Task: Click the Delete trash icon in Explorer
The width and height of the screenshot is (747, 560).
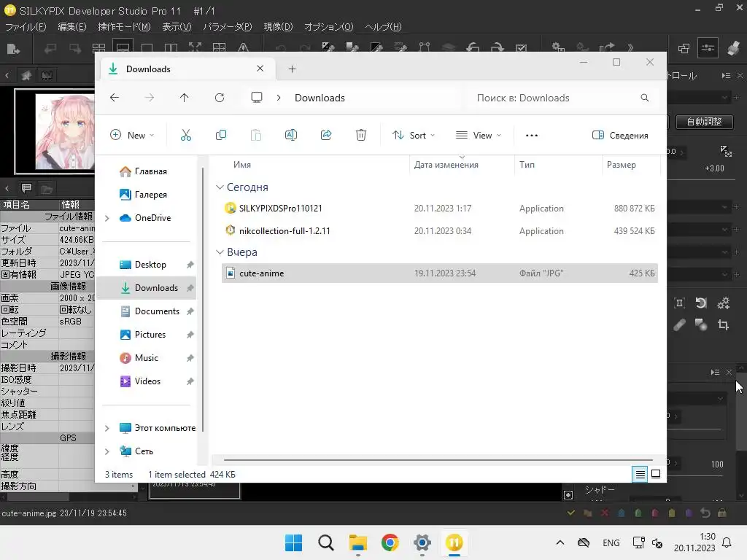Action: point(361,135)
